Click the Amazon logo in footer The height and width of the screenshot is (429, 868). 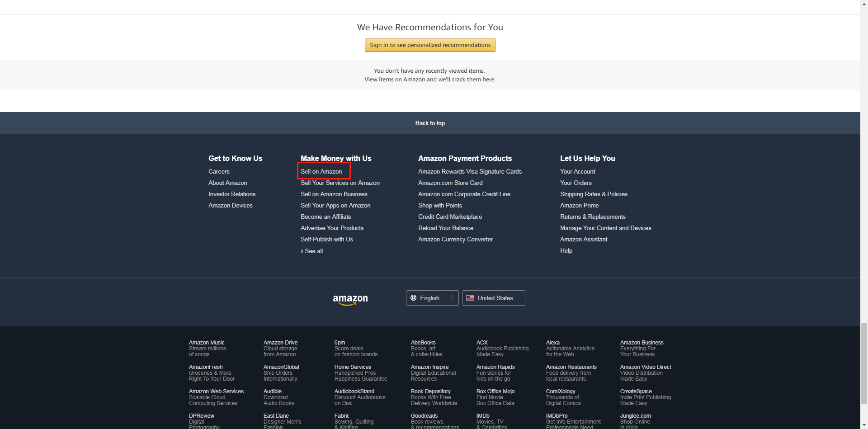pyautogui.click(x=350, y=300)
